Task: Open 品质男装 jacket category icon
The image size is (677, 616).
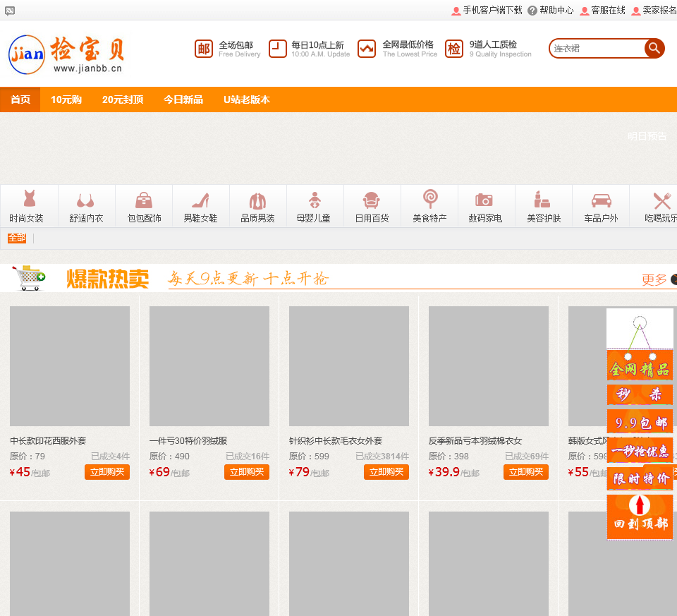Action: click(x=258, y=201)
